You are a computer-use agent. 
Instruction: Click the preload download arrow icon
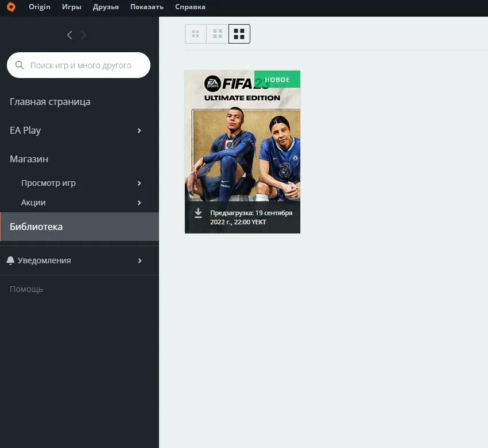[x=198, y=213]
